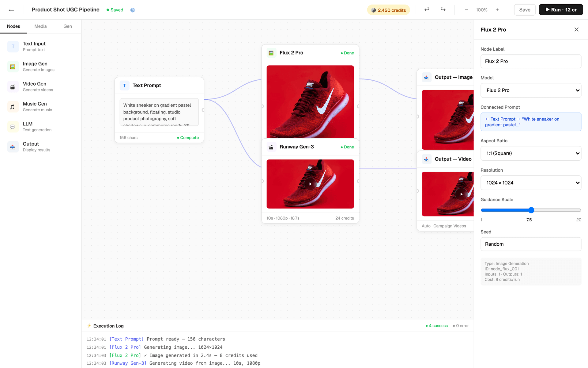Click the globe icon next to Saved
Viewport: 588px width, 368px height.
(133, 10)
